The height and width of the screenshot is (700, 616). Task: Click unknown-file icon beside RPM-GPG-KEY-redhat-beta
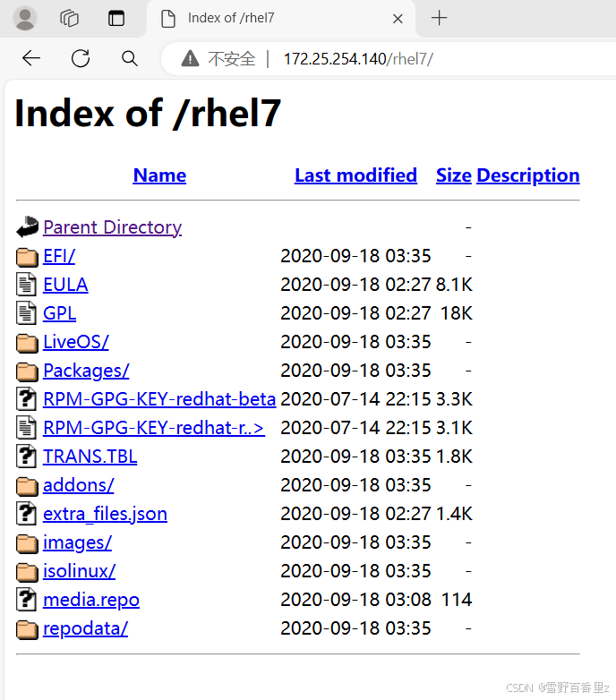[26, 398]
